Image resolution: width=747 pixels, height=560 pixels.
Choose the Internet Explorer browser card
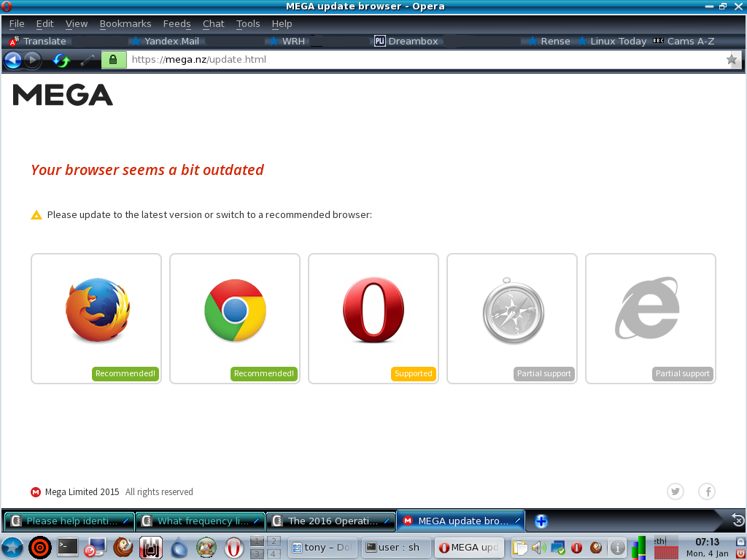[x=651, y=319]
